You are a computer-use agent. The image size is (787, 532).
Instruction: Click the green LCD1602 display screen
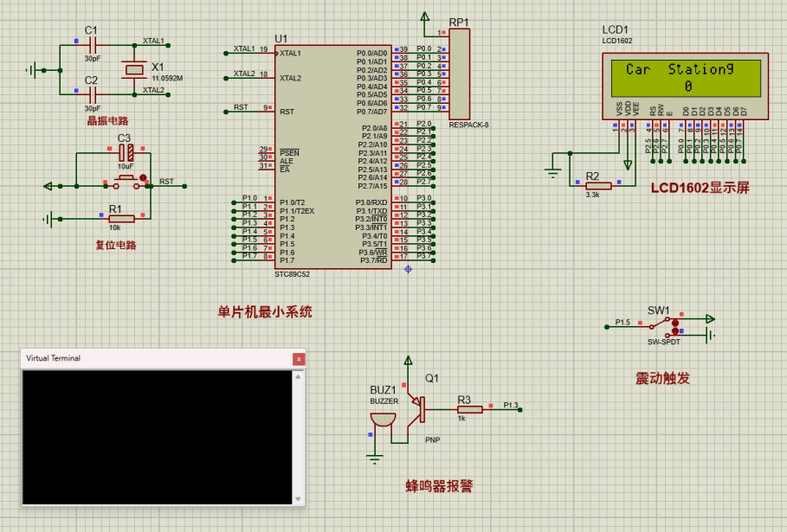point(686,78)
